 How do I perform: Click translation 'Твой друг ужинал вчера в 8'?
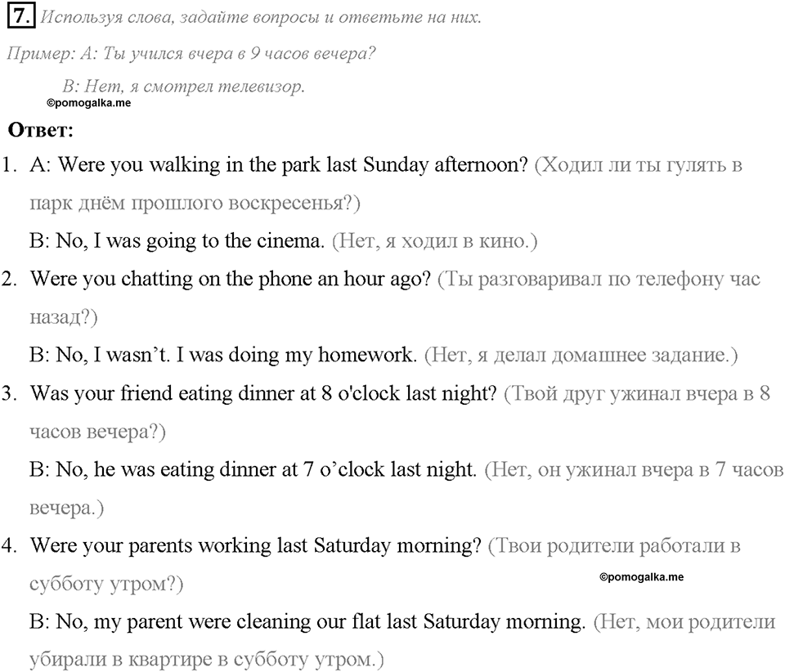(637, 394)
